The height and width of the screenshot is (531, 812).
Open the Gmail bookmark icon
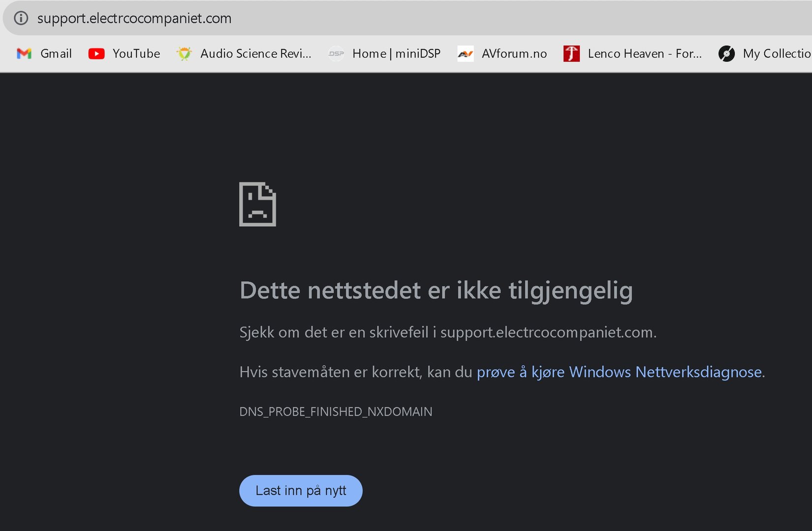pyautogui.click(x=24, y=54)
